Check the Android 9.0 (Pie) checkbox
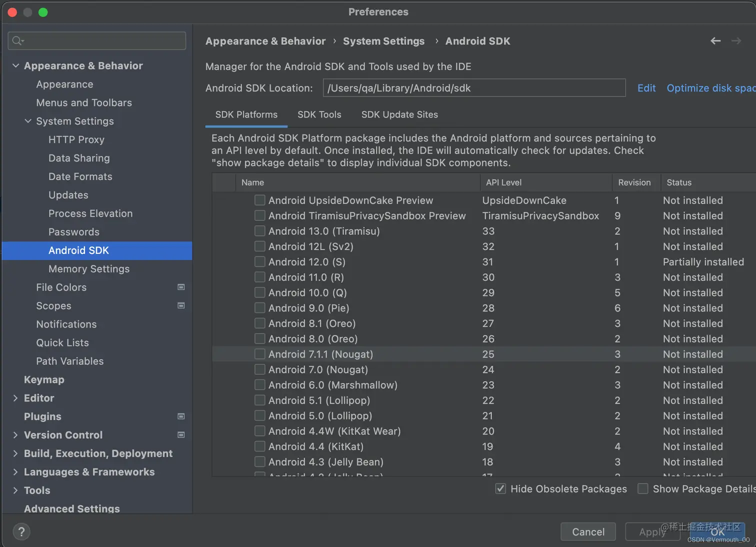756x547 pixels. [259, 308]
